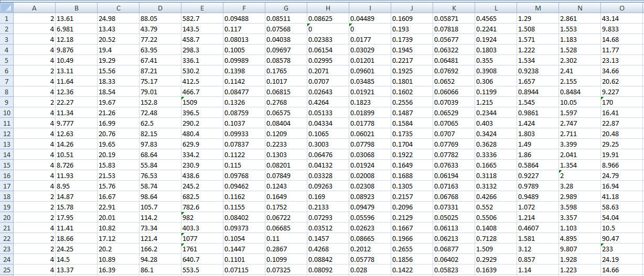
Task: Select cell containing 34.66
Action: (622, 71)
